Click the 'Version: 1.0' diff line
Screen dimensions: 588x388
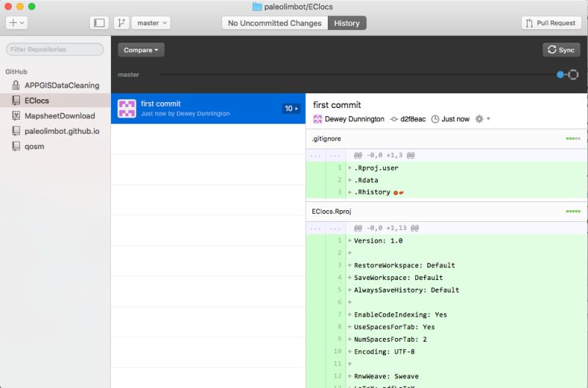point(447,241)
